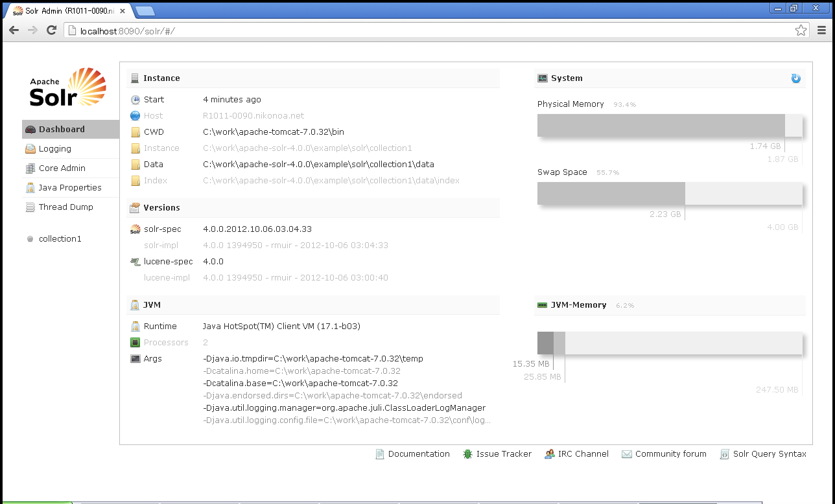Click the JVM-Memory 247.50 MB value
Screen dimensions: 835x504
[x=777, y=390]
